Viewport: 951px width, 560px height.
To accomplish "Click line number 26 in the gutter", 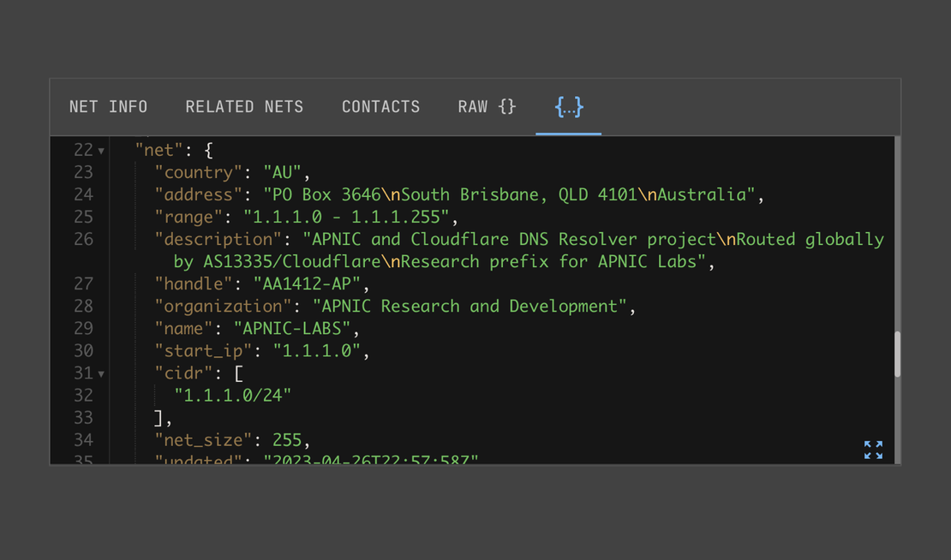I will point(83,239).
